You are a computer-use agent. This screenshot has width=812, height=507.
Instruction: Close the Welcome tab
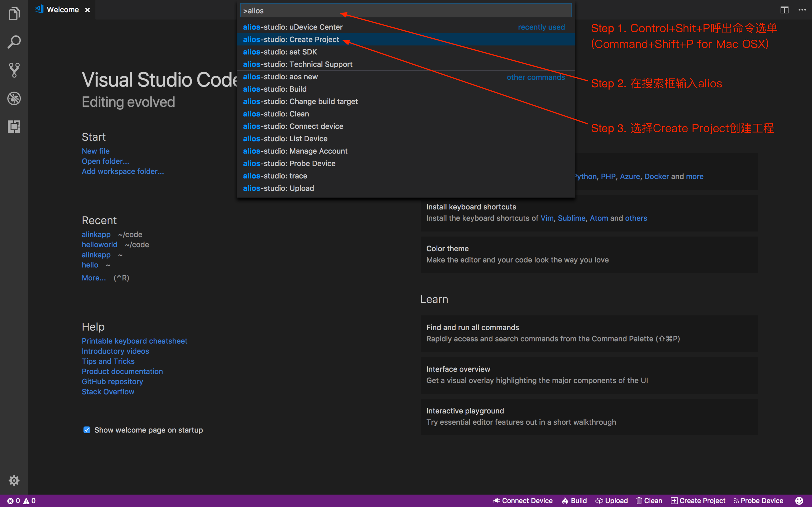click(x=88, y=10)
